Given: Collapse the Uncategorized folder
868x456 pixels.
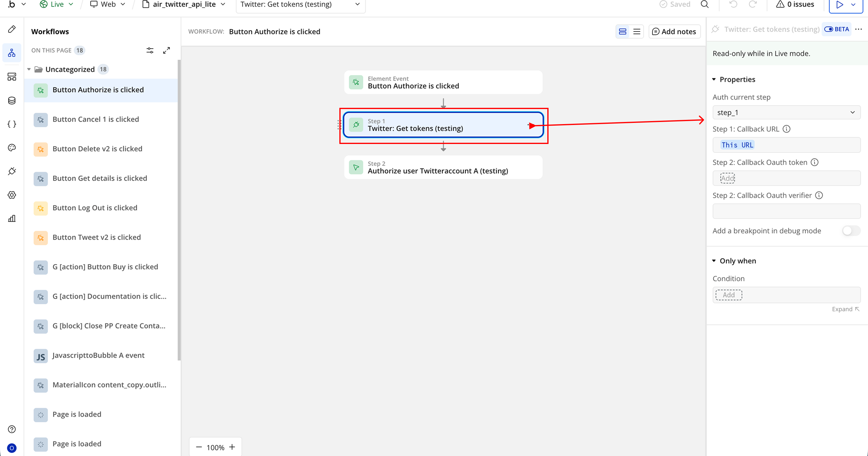Looking at the screenshot, I should (29, 69).
